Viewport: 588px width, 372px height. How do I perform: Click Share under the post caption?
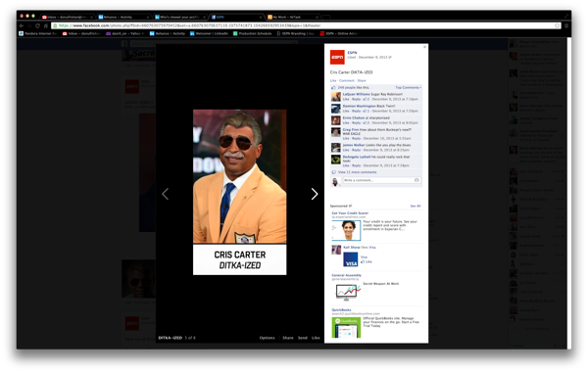pyautogui.click(x=362, y=80)
